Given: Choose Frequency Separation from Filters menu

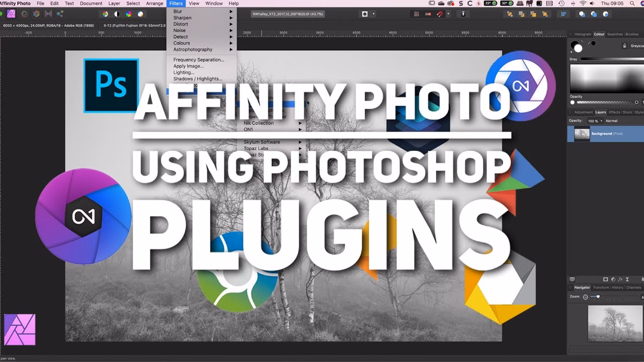Looking at the screenshot, I should point(199,59).
